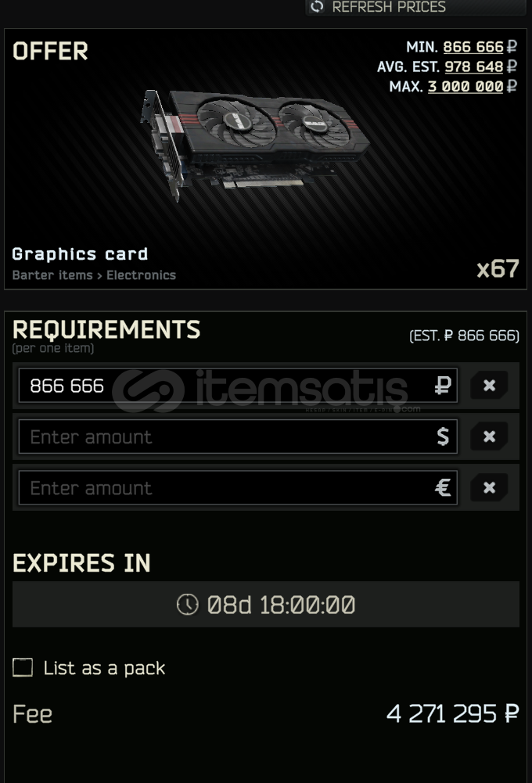The height and width of the screenshot is (783, 532).
Task: Open the 08d 18:00:00 expiry selector
Action: 266,604
